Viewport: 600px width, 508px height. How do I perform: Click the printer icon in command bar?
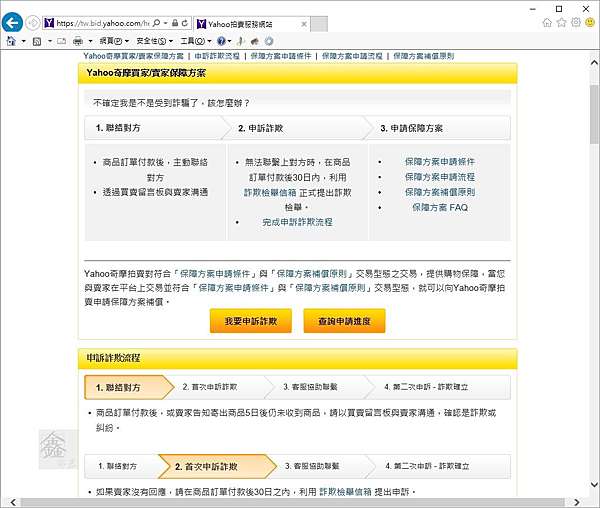(x=78, y=41)
